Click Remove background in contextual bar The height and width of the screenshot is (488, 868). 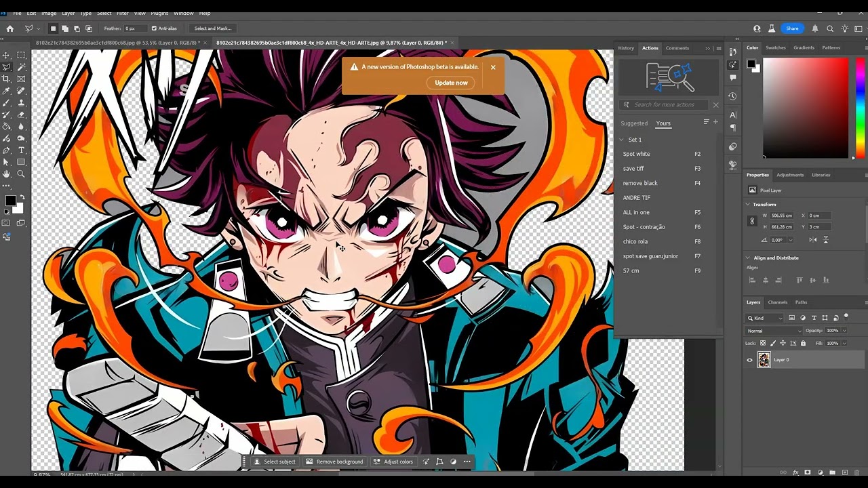334,462
